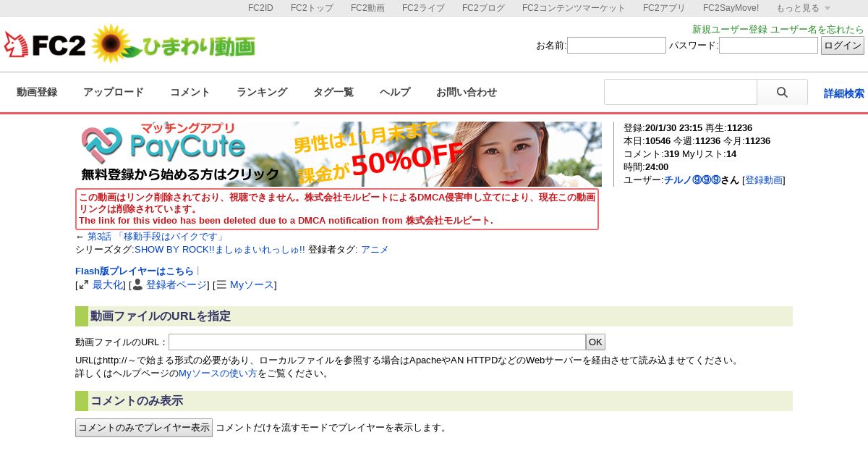This screenshot has width=868, height=456.
Task: Go to アップロード in navigation
Action: pyautogui.click(x=114, y=93)
